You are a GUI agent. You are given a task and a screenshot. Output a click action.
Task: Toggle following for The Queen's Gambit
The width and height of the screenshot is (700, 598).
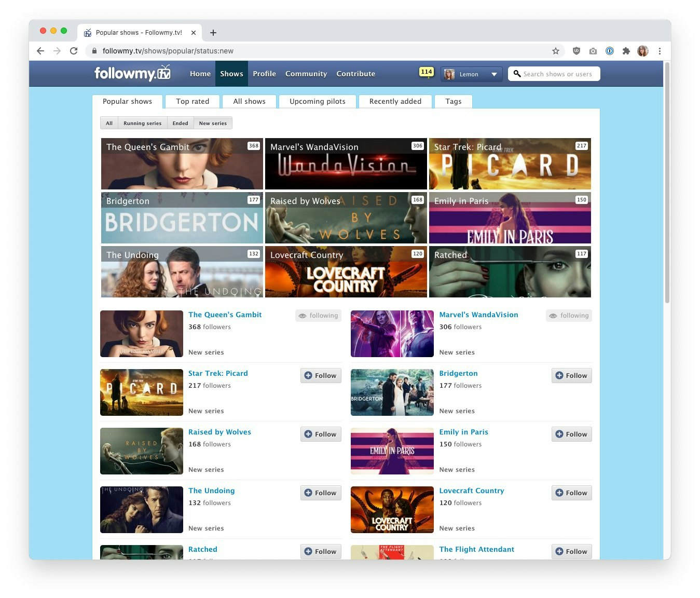tap(319, 316)
